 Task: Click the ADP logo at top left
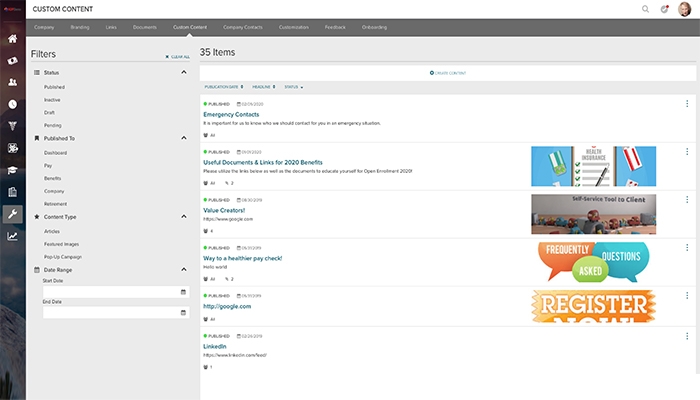[x=12, y=9]
